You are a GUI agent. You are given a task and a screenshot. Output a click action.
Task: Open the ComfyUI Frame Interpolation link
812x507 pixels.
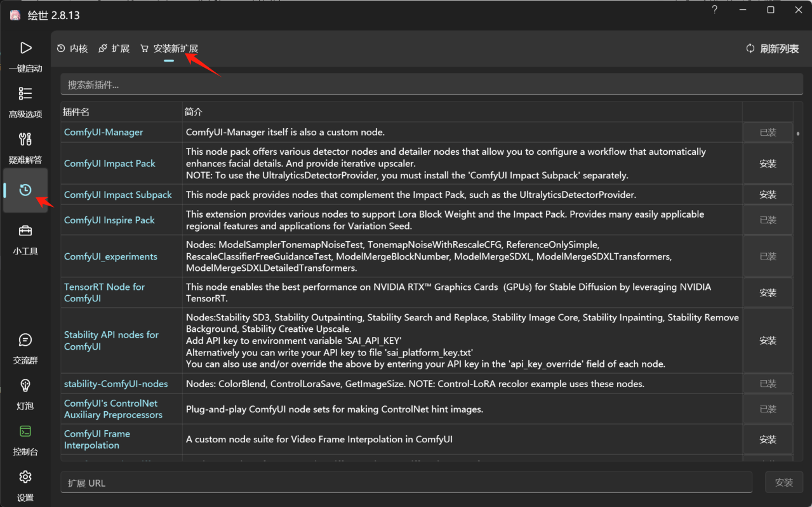97,439
